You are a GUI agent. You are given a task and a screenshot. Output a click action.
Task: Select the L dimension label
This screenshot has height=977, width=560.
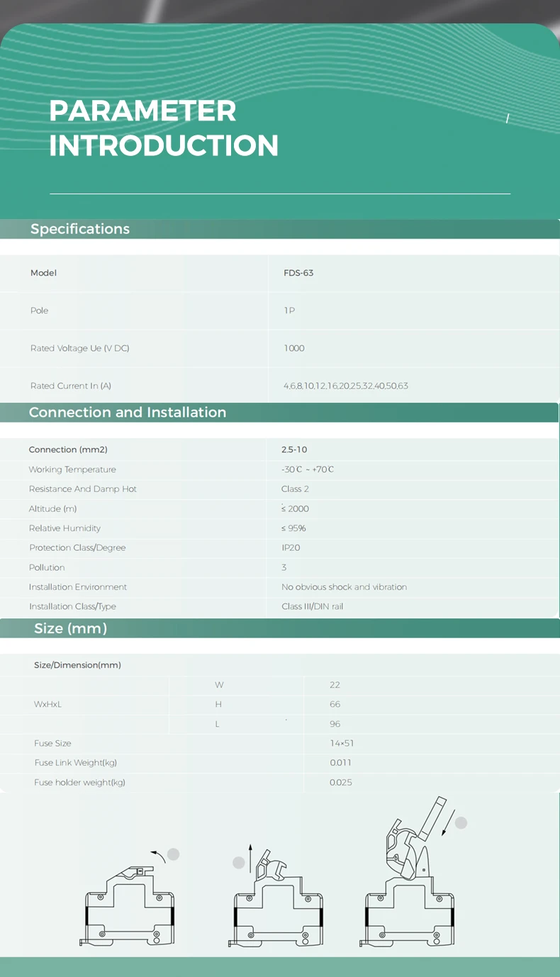pos(218,724)
